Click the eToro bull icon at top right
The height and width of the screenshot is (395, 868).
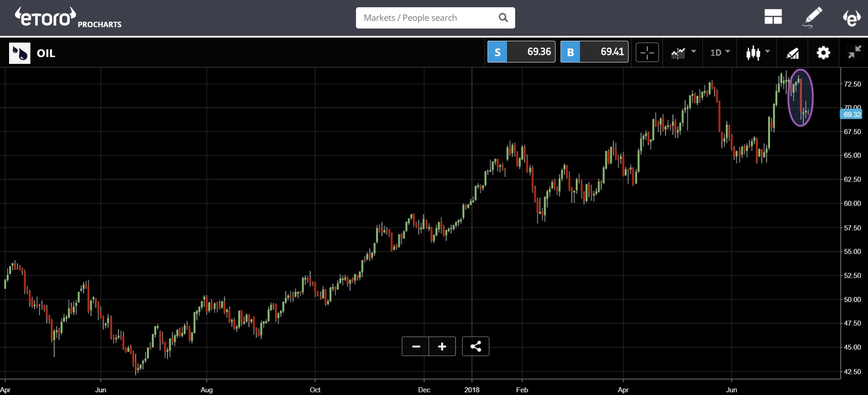coord(851,18)
